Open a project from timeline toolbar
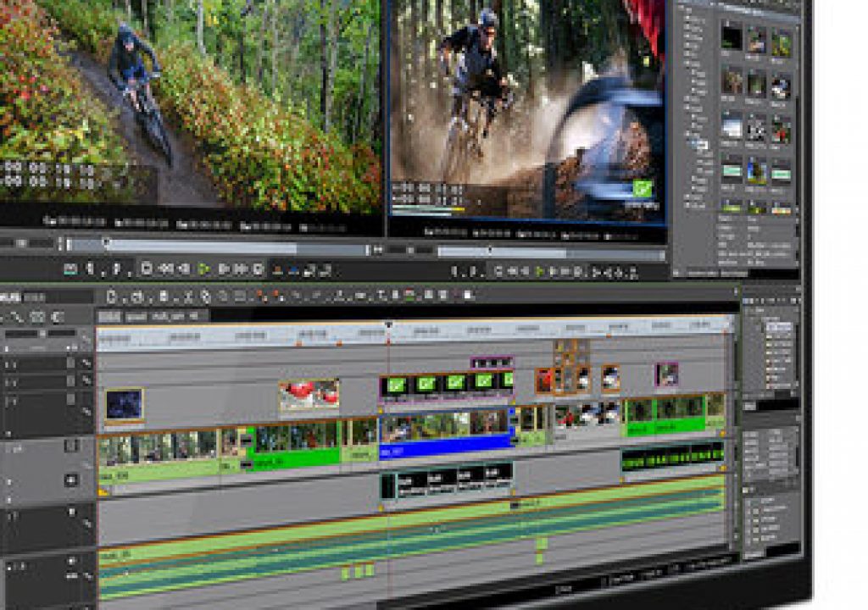The image size is (868, 610). 136,297
